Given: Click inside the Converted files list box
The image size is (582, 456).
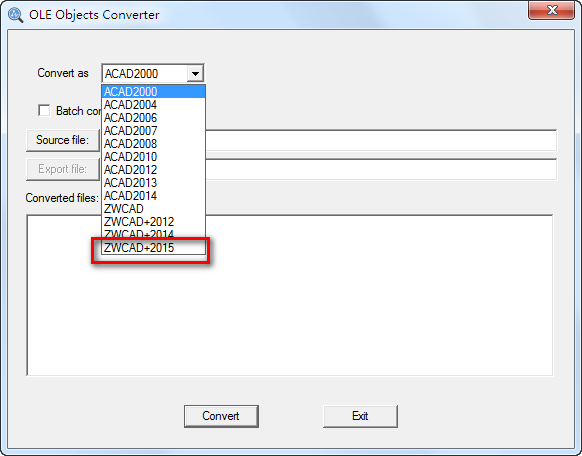Looking at the screenshot, I should coord(290,295).
